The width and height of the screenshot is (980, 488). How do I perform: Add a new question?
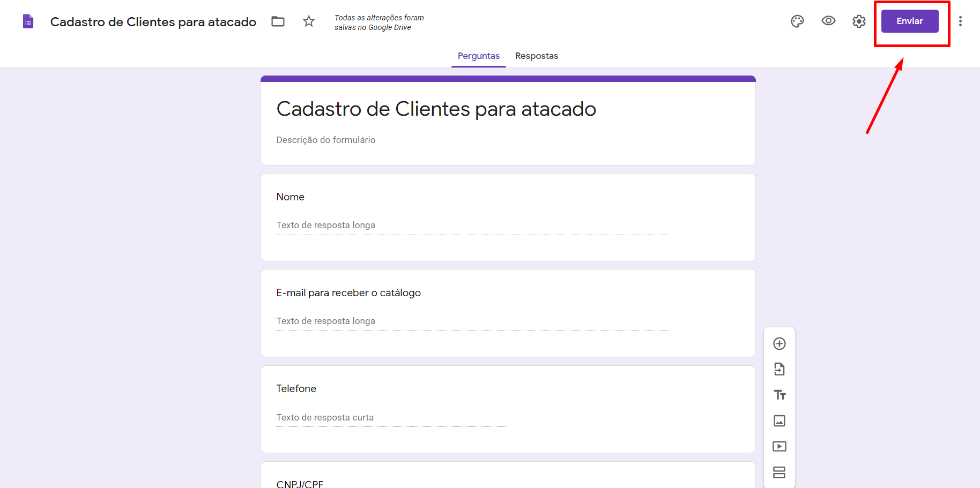click(x=779, y=343)
